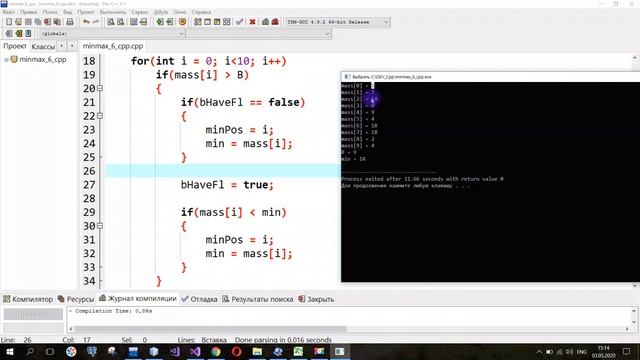Select minmax_6_cpp in the project tree
Screen dimensions: 640x360
[x=42, y=60]
